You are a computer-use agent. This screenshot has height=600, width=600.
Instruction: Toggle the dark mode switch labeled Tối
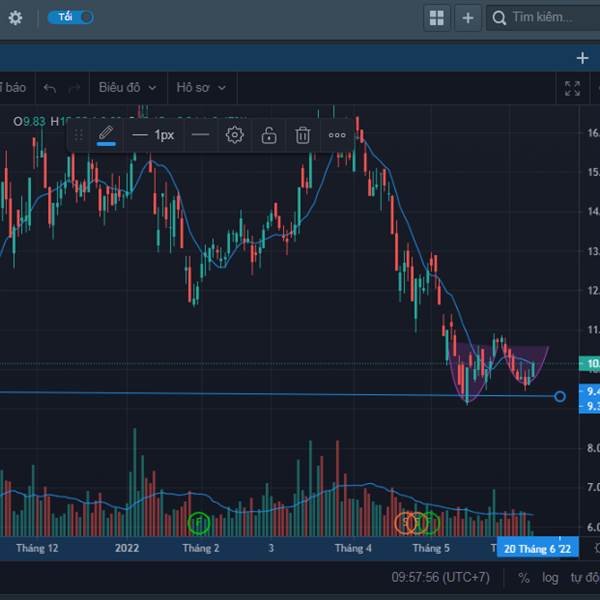[71, 17]
